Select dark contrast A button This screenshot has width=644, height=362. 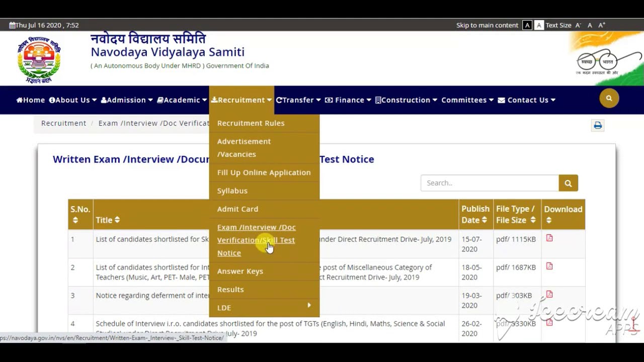click(x=527, y=25)
